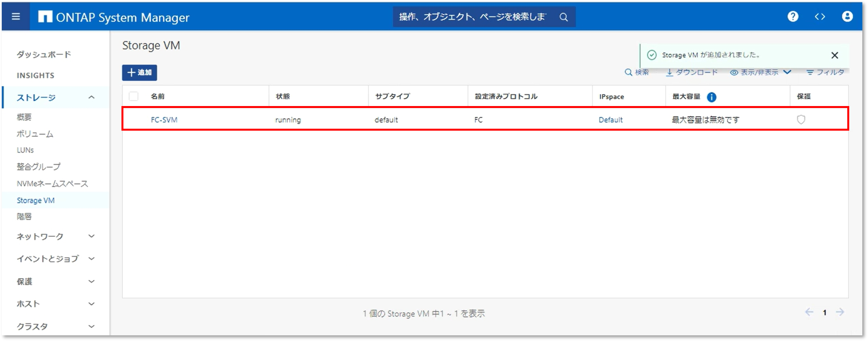Sort by the IPspace column header
Screen dimensions: 868x341
[611, 97]
